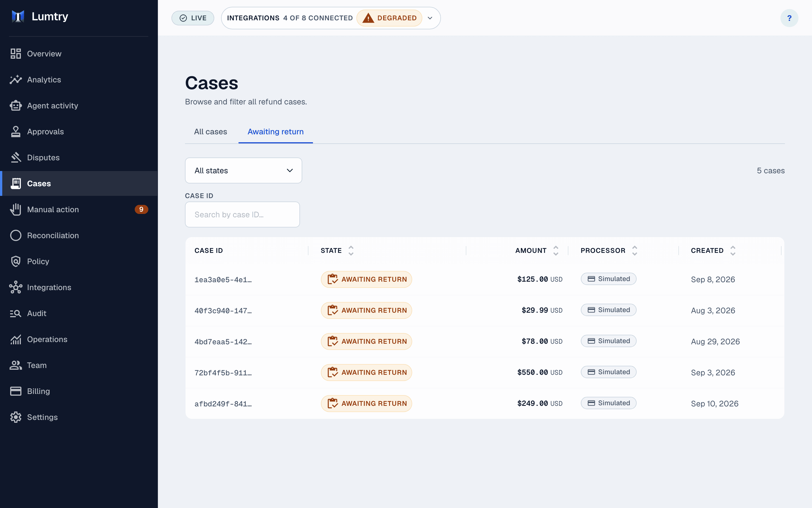Click the Awaiting Return badge icon for case afbd249f

click(x=332, y=404)
